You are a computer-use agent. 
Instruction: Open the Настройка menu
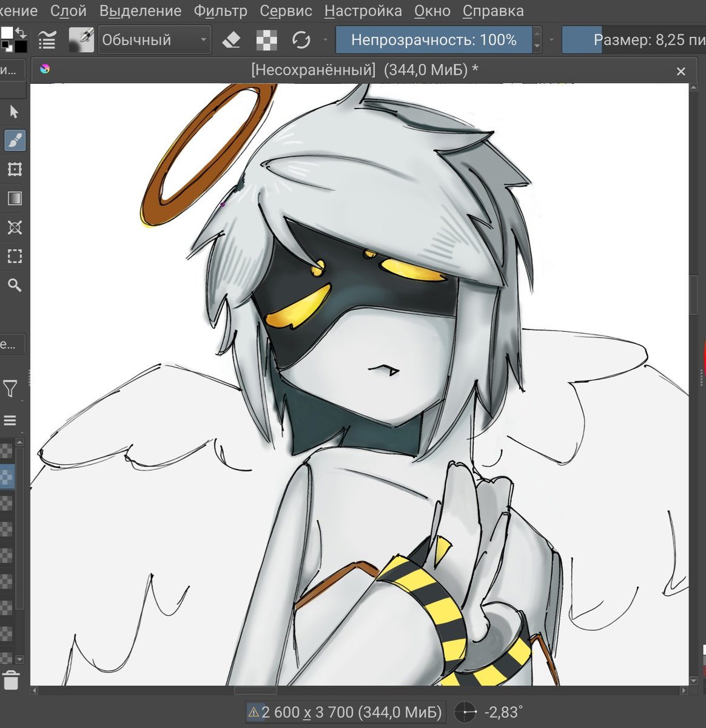363,11
